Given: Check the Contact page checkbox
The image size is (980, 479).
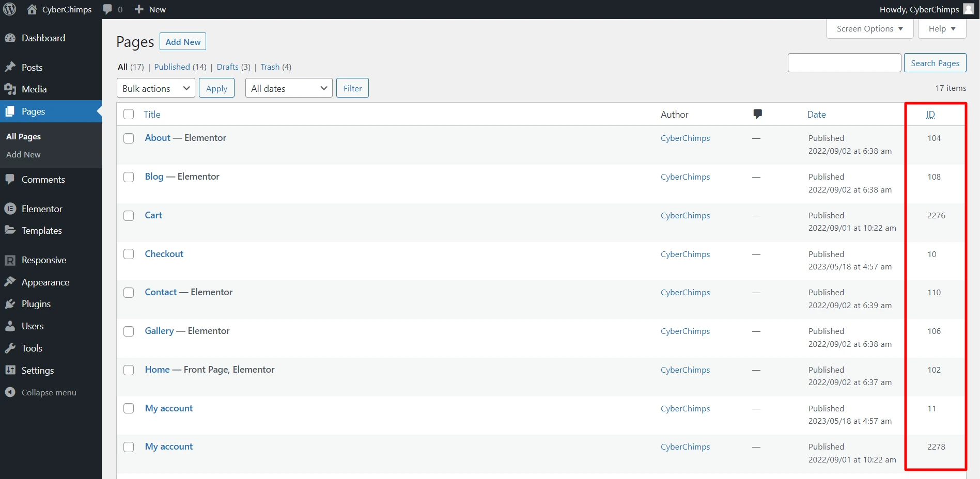Looking at the screenshot, I should [x=129, y=293].
